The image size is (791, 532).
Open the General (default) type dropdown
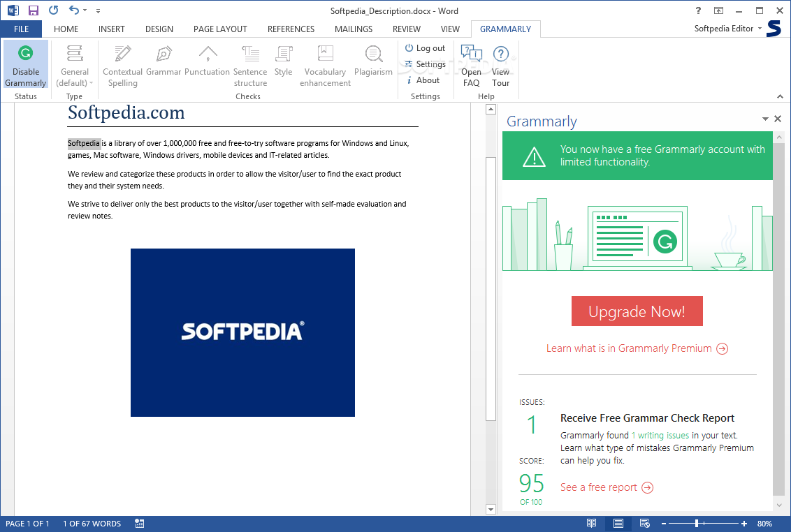[x=74, y=65]
